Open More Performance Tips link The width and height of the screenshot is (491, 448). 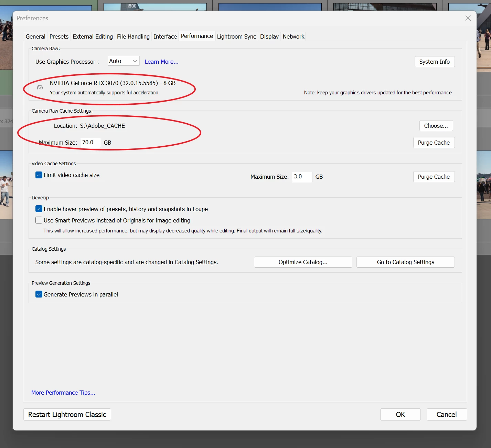point(63,393)
